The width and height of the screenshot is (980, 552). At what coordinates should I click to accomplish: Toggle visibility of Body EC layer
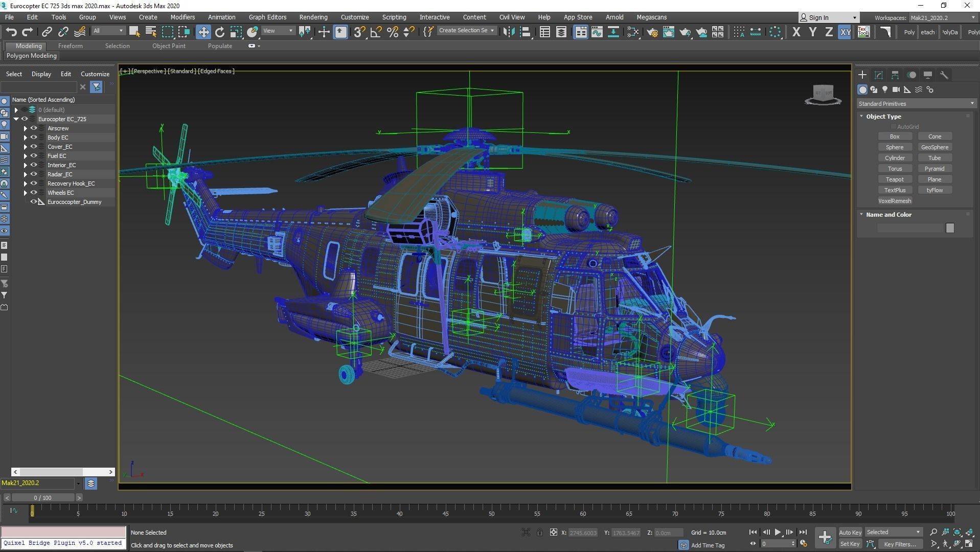click(x=34, y=137)
